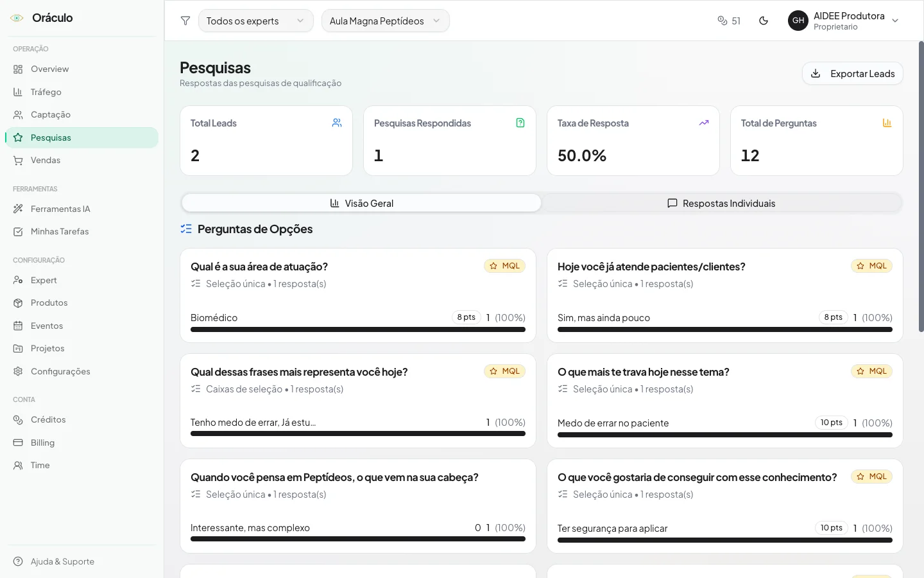Click the '10 pts' badge for Ter segurança para aplicar
The image size is (924, 578).
(832, 528)
